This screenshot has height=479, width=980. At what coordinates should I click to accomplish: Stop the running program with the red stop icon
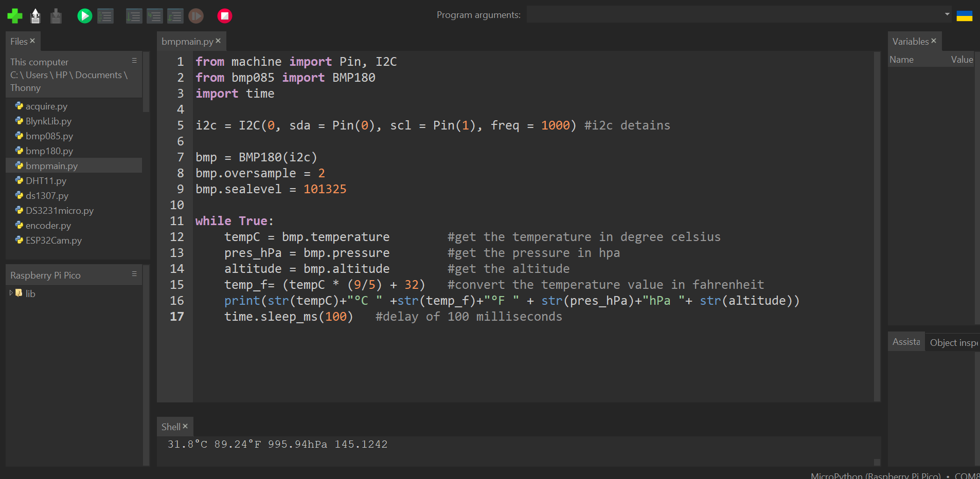tap(224, 15)
